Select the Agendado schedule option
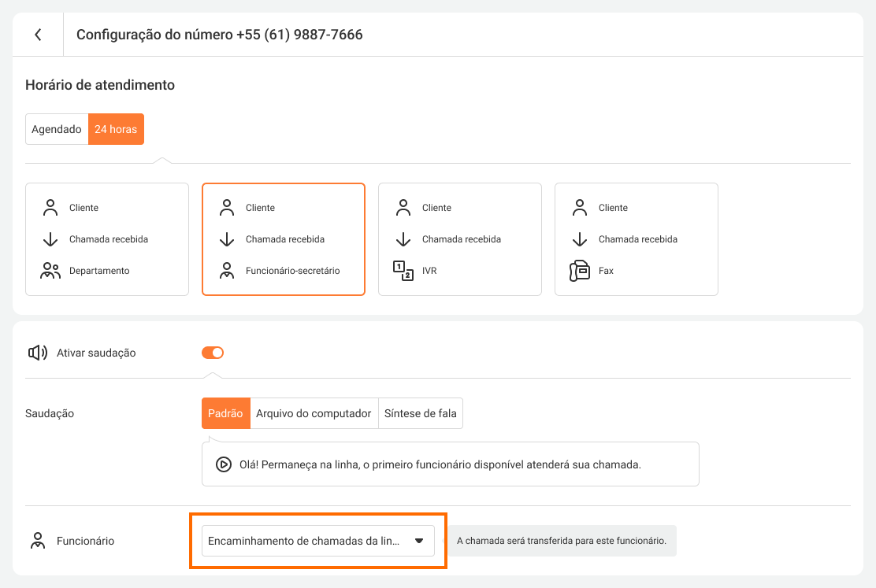The width and height of the screenshot is (876, 588). pyautogui.click(x=57, y=129)
